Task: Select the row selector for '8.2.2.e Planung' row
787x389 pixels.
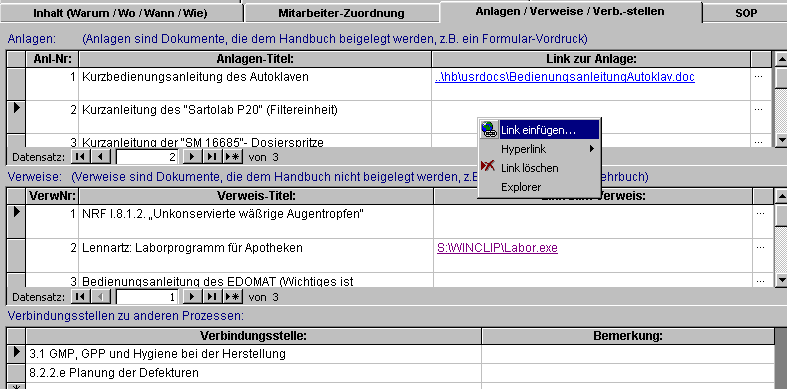Action: (16, 372)
